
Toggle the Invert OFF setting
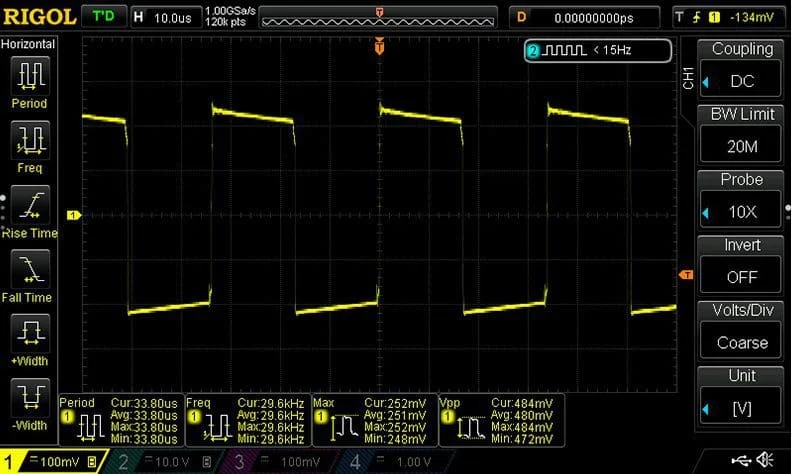pyautogui.click(x=741, y=275)
